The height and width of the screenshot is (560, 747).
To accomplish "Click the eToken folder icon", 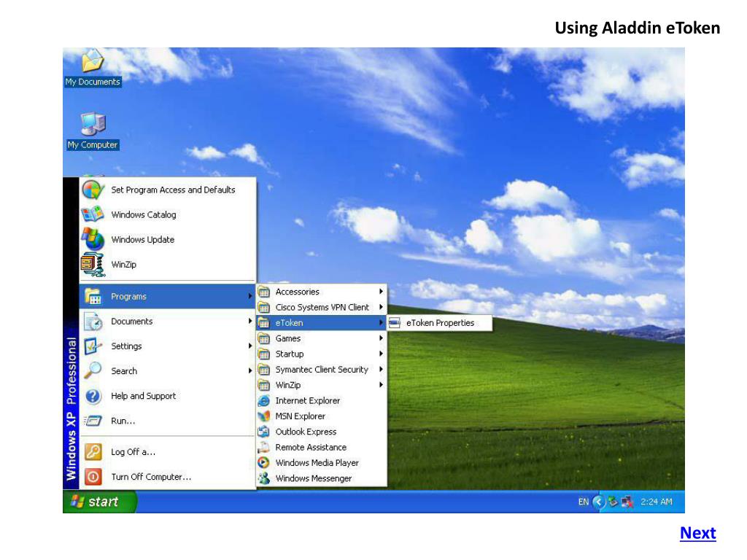I will tap(263, 323).
